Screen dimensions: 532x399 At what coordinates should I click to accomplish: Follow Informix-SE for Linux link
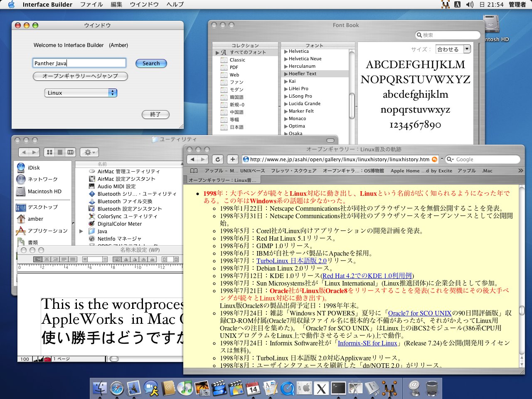point(367,343)
